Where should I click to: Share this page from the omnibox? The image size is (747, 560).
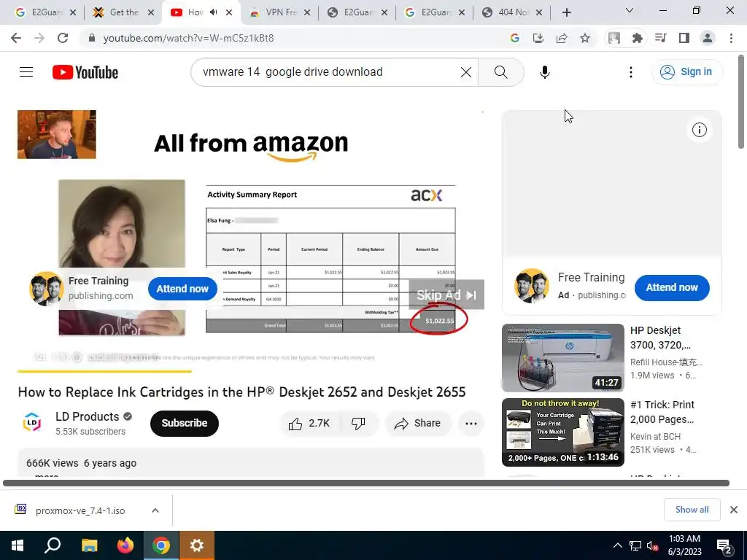[562, 38]
